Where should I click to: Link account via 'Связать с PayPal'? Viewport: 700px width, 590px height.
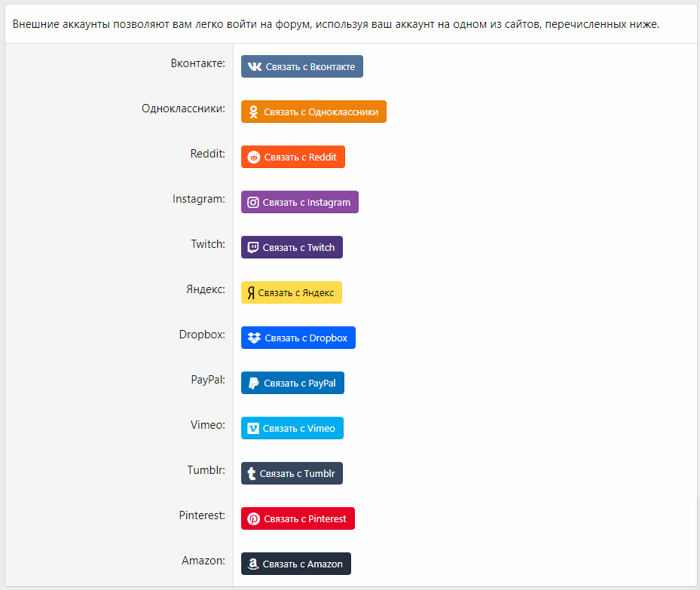pyautogui.click(x=292, y=383)
